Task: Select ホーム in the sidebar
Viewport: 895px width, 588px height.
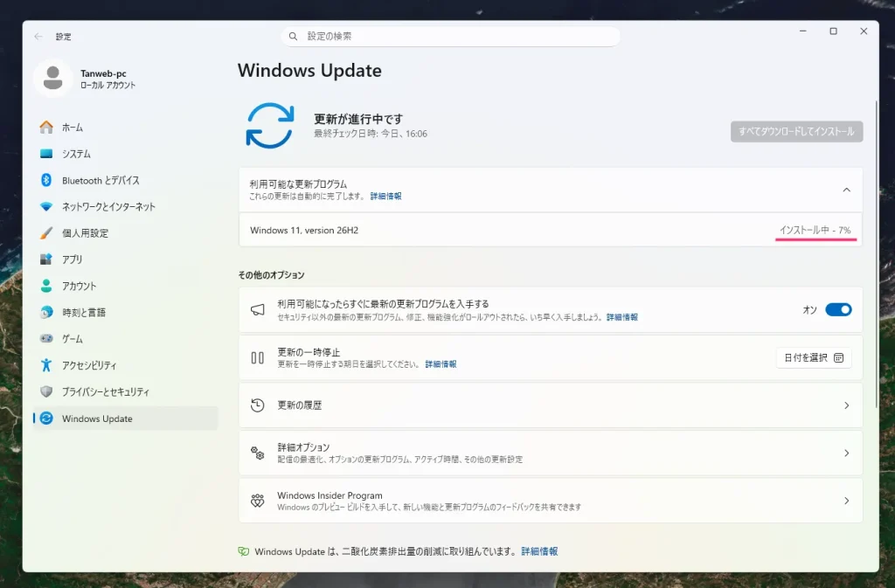Action: (126, 128)
